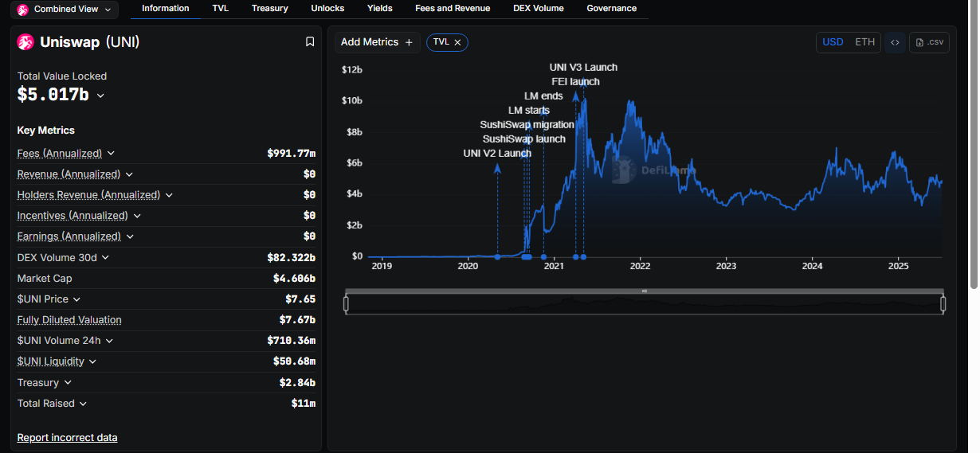Select the Yields tab

pyautogui.click(x=379, y=8)
